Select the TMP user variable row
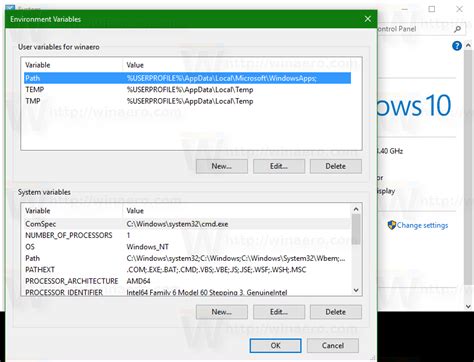This screenshot has height=362, width=474. [187, 101]
